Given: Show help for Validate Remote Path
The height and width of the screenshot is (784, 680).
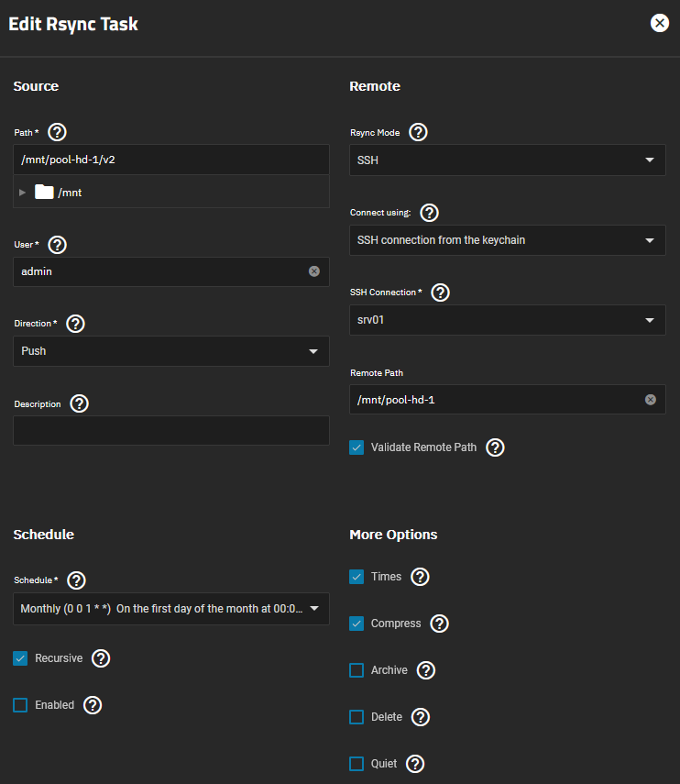Looking at the screenshot, I should click(495, 447).
